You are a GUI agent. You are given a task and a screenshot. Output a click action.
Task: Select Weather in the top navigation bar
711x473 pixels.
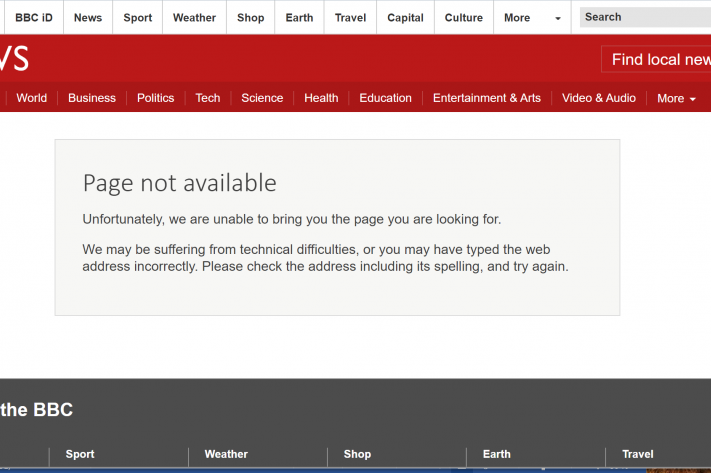tap(194, 18)
